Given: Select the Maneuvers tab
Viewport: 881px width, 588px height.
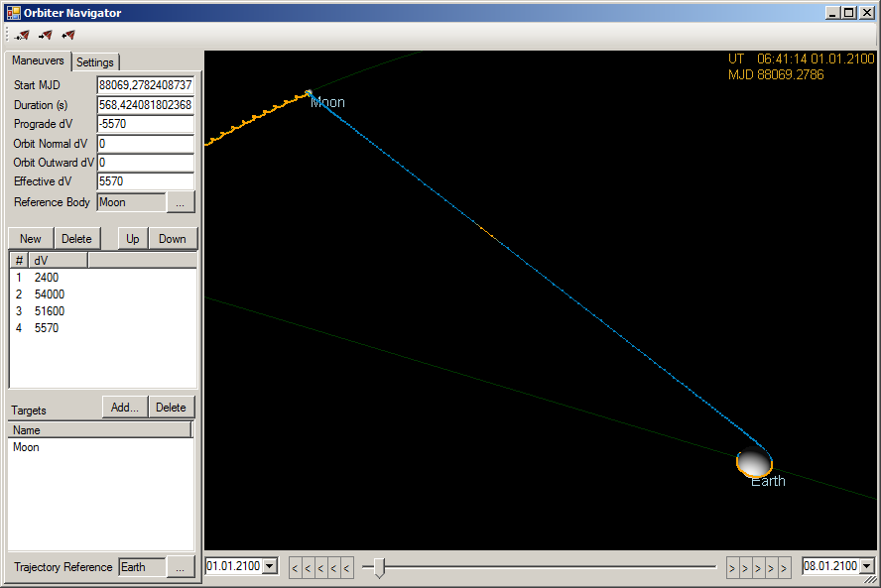Looking at the screenshot, I should pos(38,60).
